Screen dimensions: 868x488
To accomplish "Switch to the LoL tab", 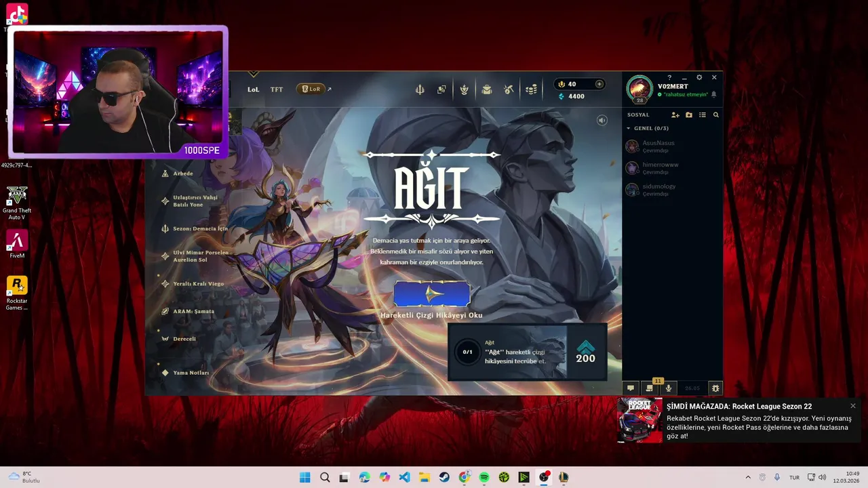I will 253,89.
